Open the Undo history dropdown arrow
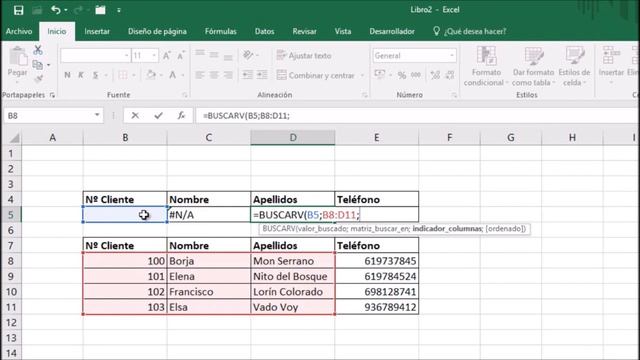The height and width of the screenshot is (360, 640). [66, 10]
